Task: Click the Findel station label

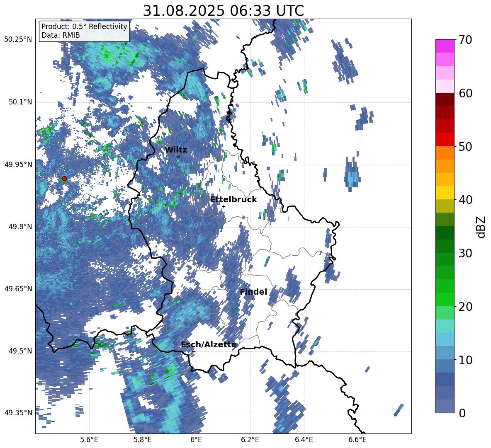Action: pos(253,292)
